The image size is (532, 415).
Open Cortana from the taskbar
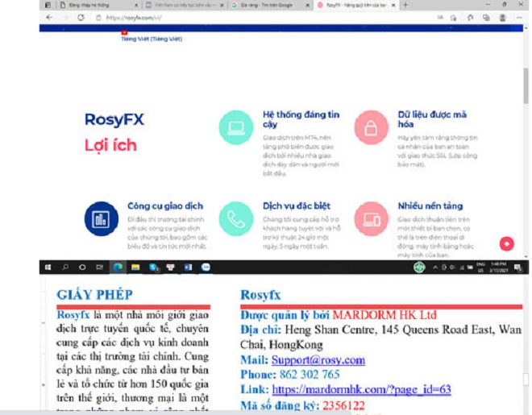pos(82,268)
